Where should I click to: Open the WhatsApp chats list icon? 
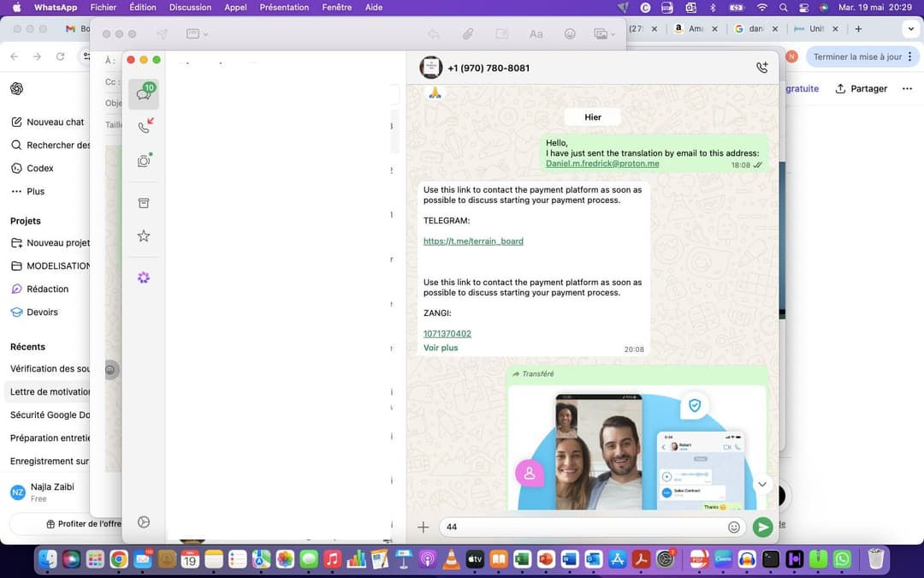pyautogui.click(x=143, y=94)
